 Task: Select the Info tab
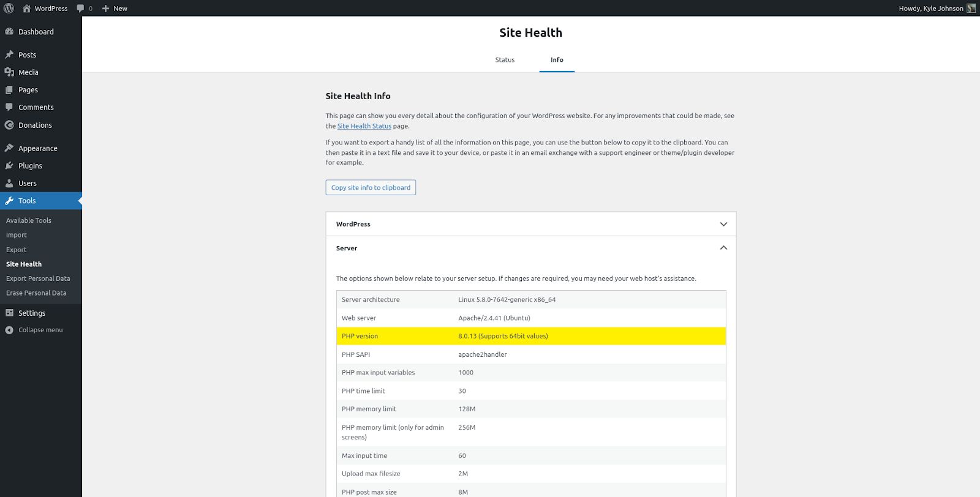pyautogui.click(x=556, y=59)
